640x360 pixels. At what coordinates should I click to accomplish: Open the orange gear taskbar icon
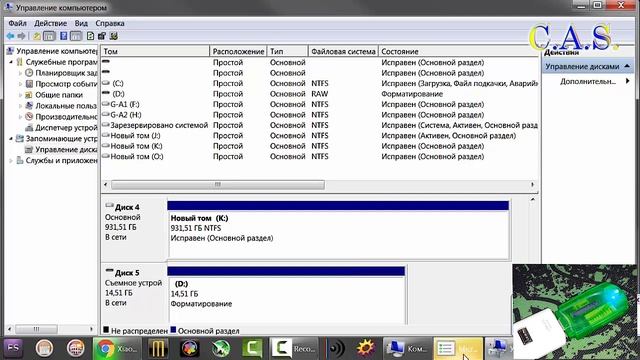click(x=366, y=349)
